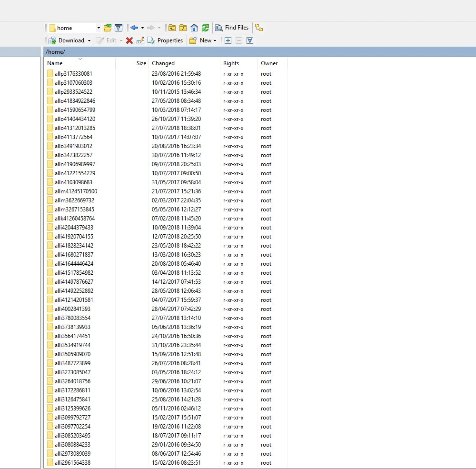Go to the parent directory icon
This screenshot has height=469, width=476.
pyautogui.click(x=172, y=28)
